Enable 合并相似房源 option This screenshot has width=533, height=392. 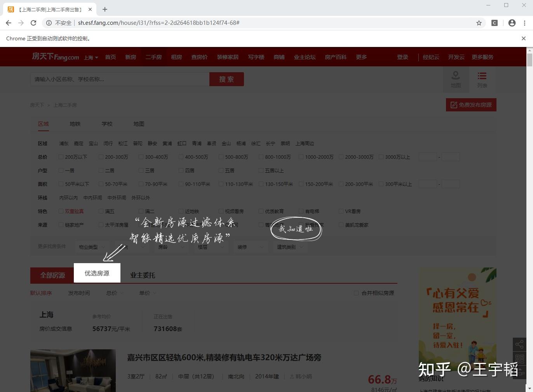356,293
